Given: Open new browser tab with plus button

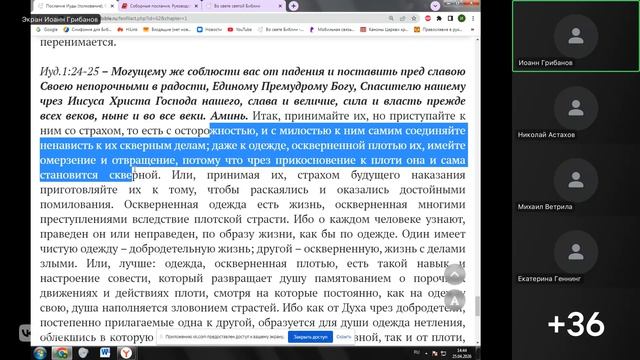Looking at the screenshot, I should pos(293,6).
